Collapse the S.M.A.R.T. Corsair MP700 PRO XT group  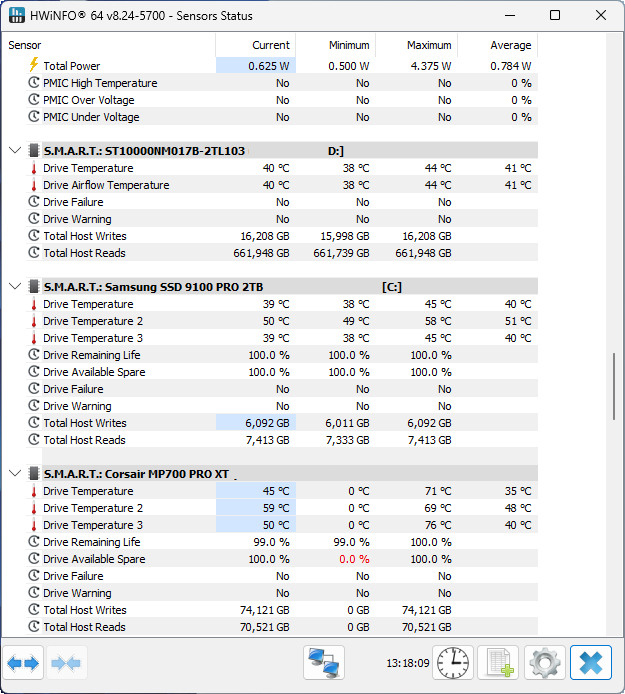point(15,474)
